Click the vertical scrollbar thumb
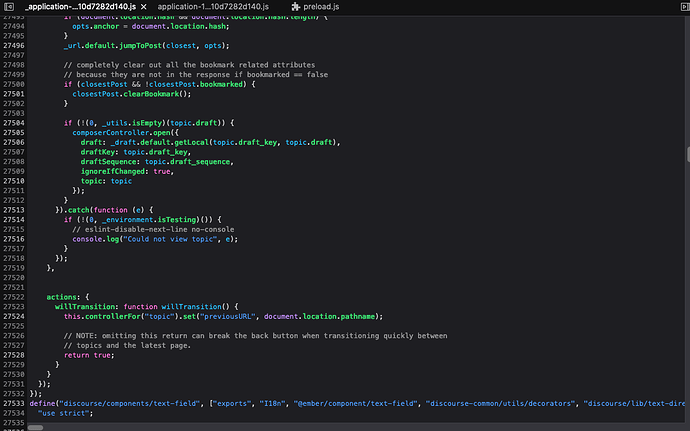690x431 pixels. [688, 155]
